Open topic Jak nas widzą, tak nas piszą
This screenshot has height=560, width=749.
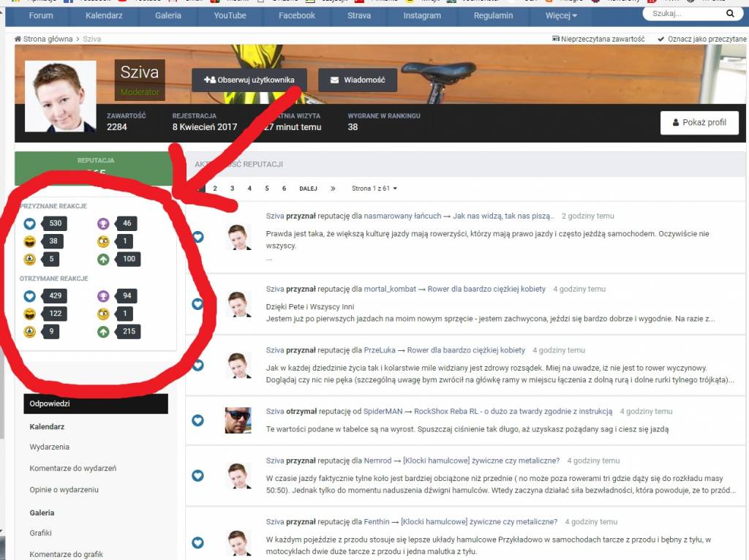[503, 216]
